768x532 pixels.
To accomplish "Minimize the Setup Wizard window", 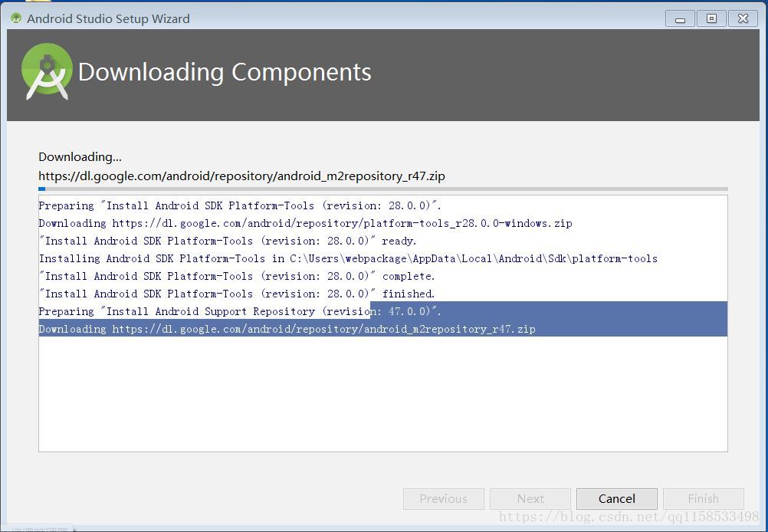I will [x=681, y=18].
